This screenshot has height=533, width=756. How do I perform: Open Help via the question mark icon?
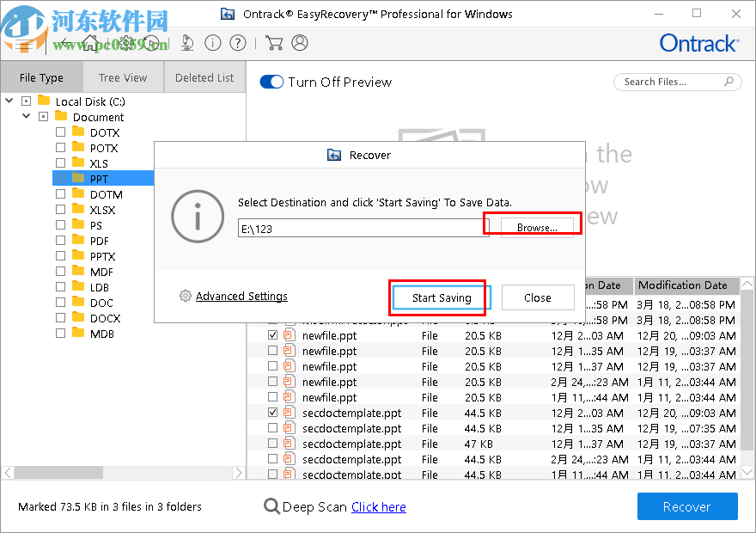[237, 42]
